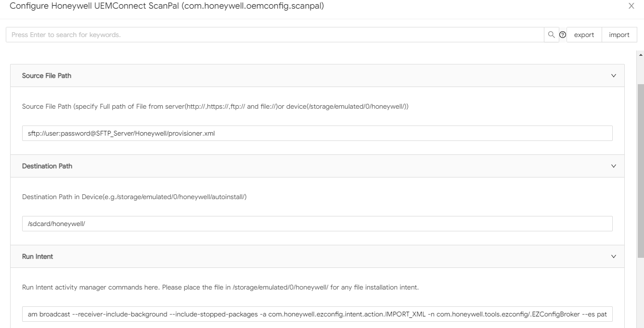Click the Run Intent description text
Image resolution: width=644 pixels, height=328 pixels.
[x=220, y=287]
